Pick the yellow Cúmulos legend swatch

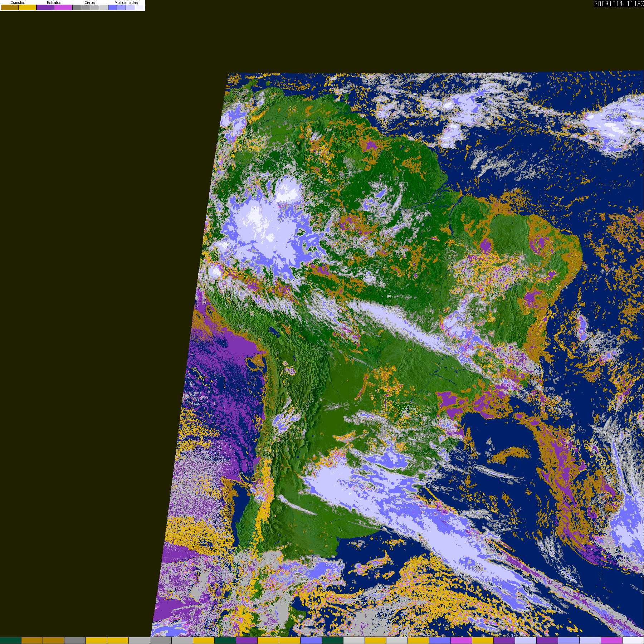coord(27,7)
